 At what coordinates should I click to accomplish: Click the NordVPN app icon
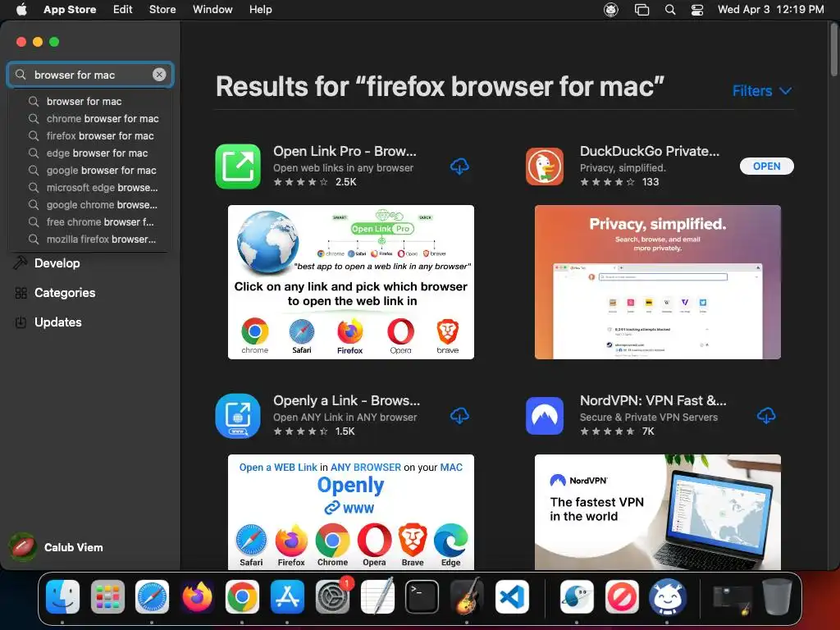click(545, 416)
